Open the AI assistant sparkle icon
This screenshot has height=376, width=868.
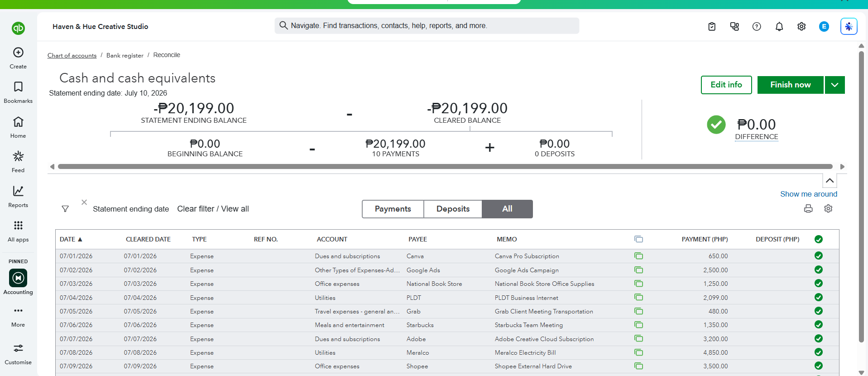[x=849, y=26]
